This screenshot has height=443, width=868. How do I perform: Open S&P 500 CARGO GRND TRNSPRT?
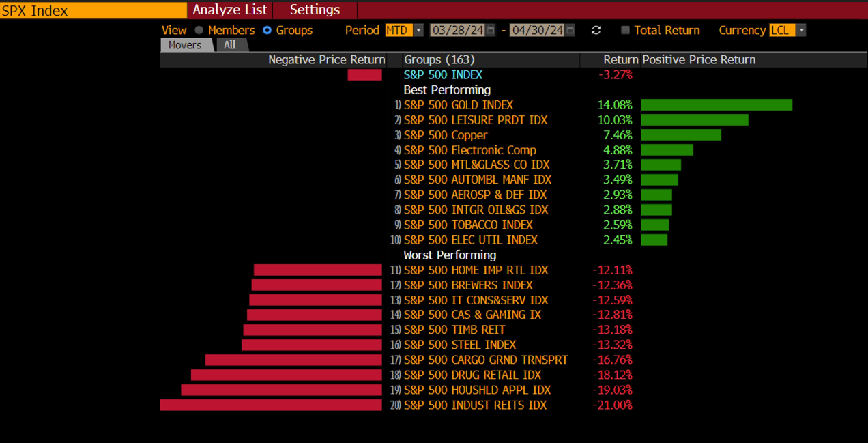pyautogui.click(x=485, y=360)
